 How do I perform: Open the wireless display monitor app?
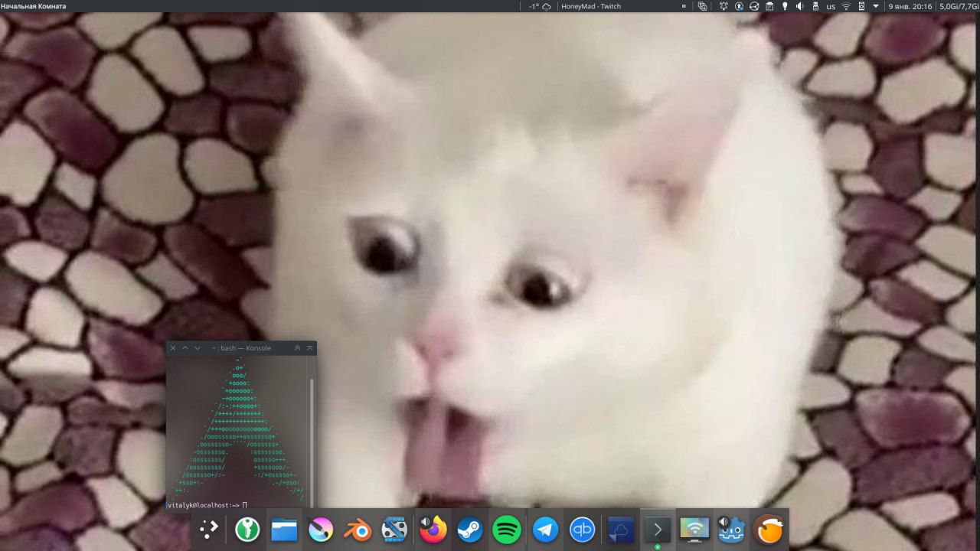pos(694,529)
